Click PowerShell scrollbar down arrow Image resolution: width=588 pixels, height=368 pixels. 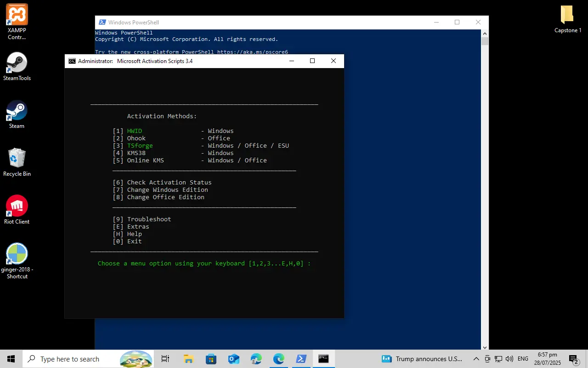click(x=485, y=347)
